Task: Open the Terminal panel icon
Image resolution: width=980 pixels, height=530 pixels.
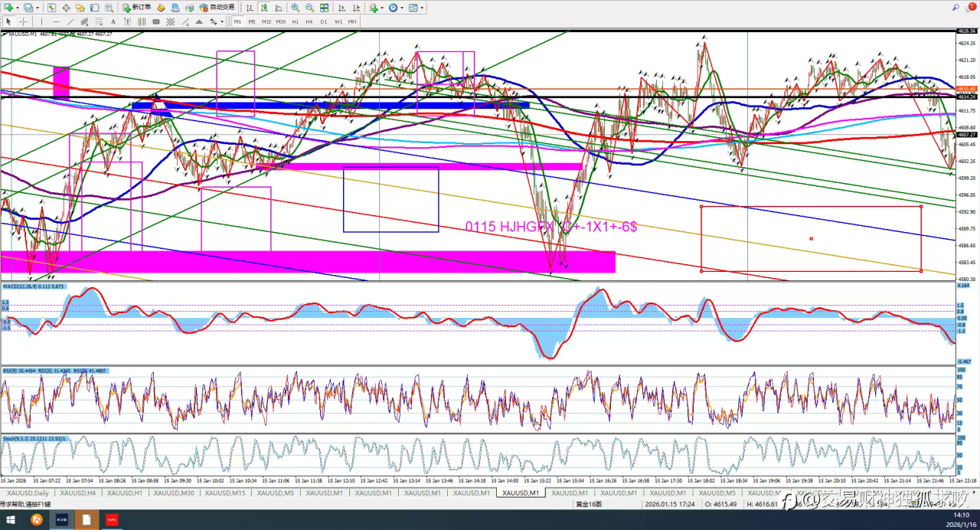Action: [94, 8]
